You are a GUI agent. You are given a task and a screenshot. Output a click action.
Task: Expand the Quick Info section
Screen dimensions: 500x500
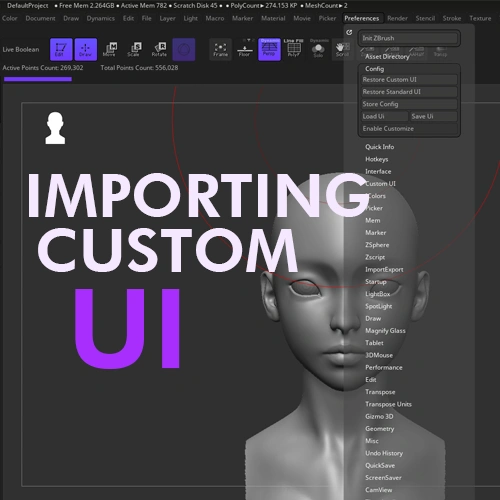click(380, 147)
